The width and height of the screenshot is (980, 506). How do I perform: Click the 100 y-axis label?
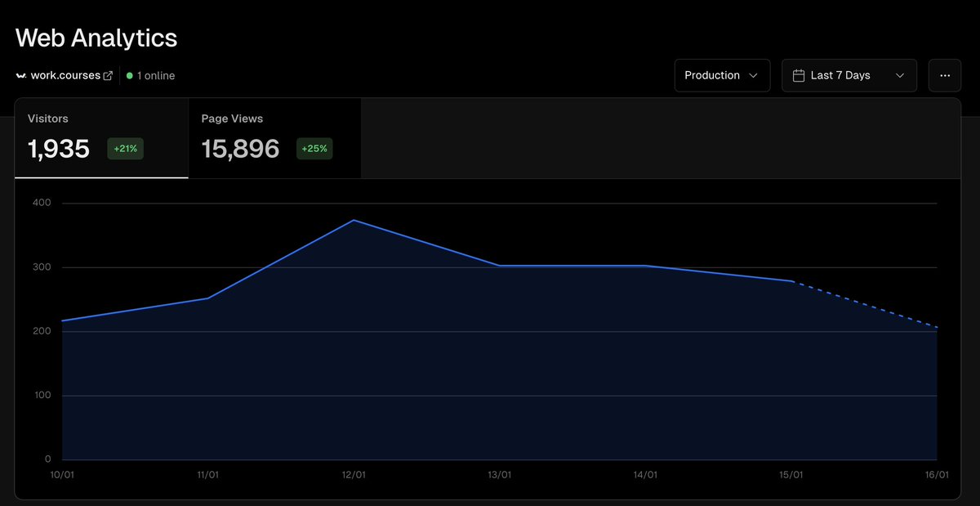[42, 396]
